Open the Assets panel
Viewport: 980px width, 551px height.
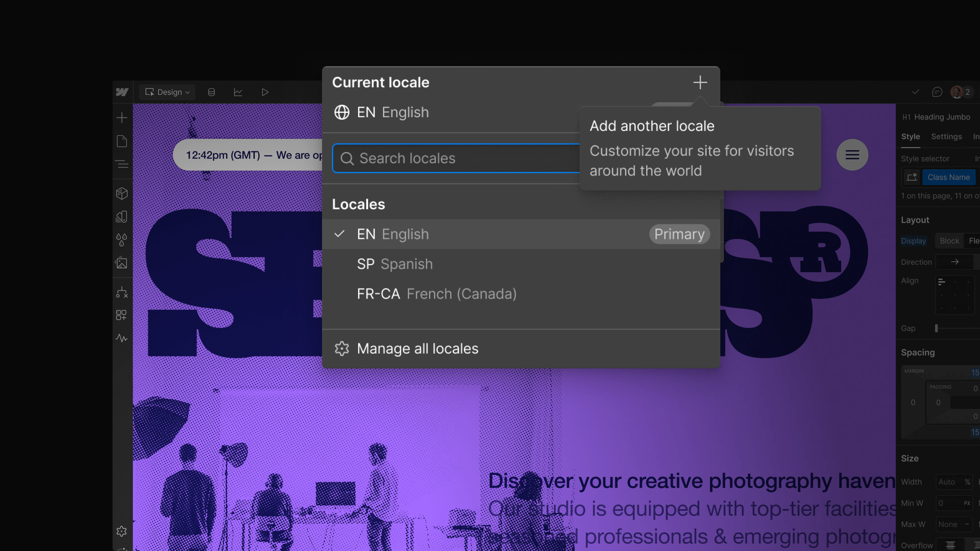122,262
